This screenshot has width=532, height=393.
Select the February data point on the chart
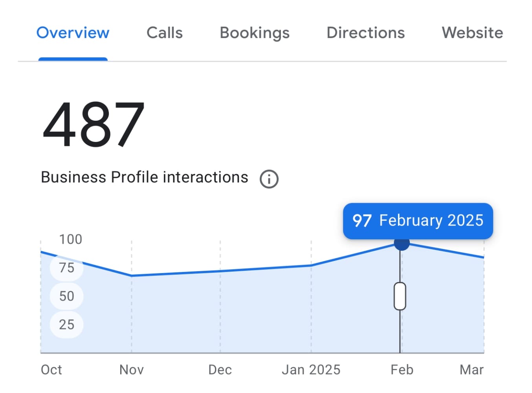[x=401, y=244]
